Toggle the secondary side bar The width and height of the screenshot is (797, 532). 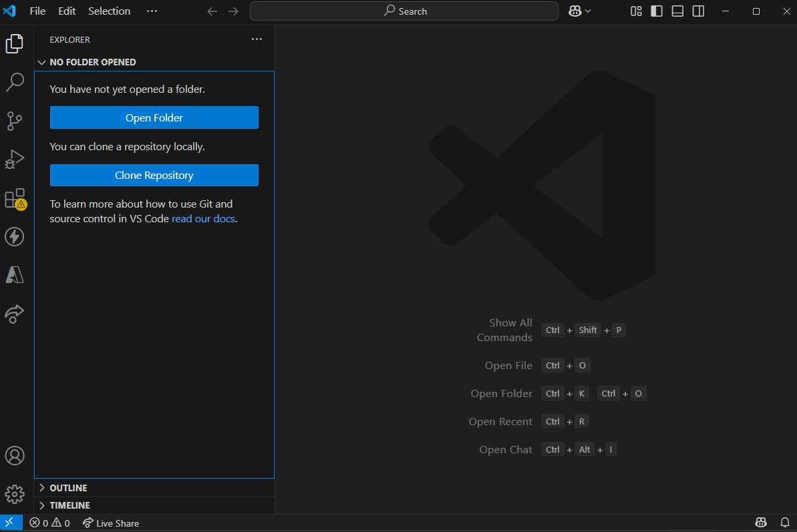[698, 11]
